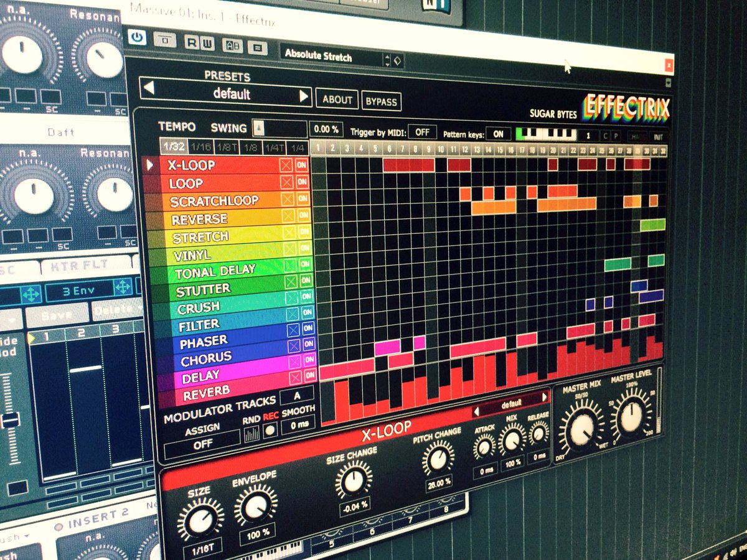
Task: Click the P paste pattern button
Action: [616, 136]
